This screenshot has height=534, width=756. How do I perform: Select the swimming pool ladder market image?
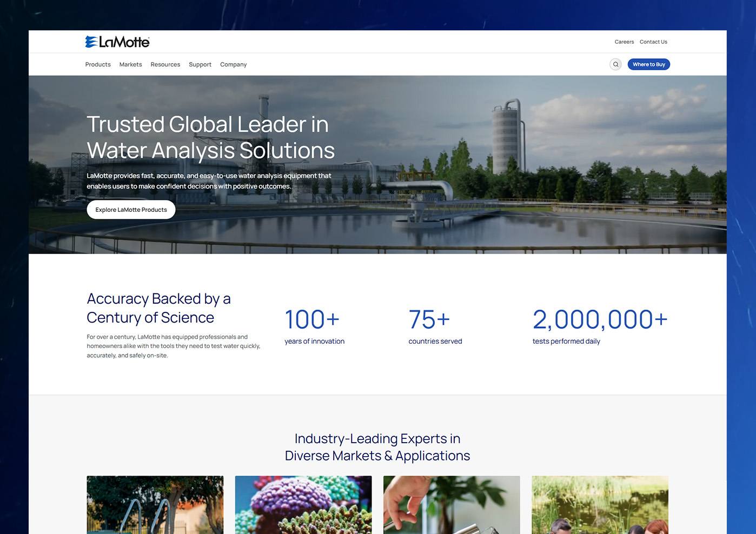[155, 505]
